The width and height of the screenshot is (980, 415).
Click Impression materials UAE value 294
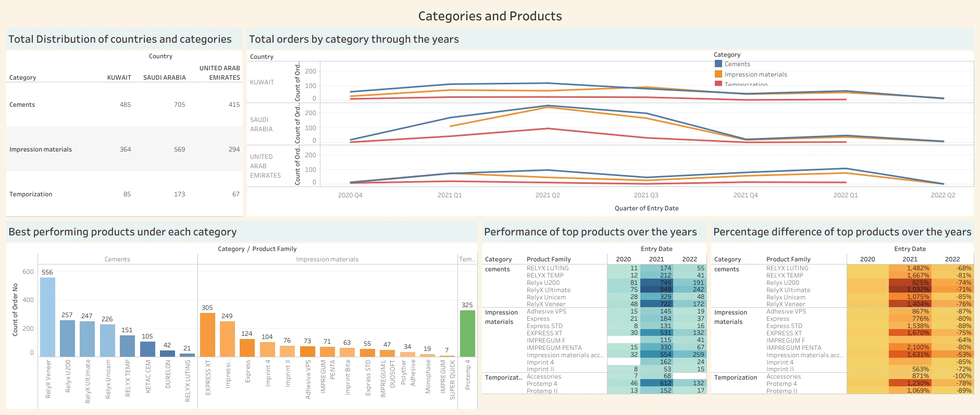point(234,149)
